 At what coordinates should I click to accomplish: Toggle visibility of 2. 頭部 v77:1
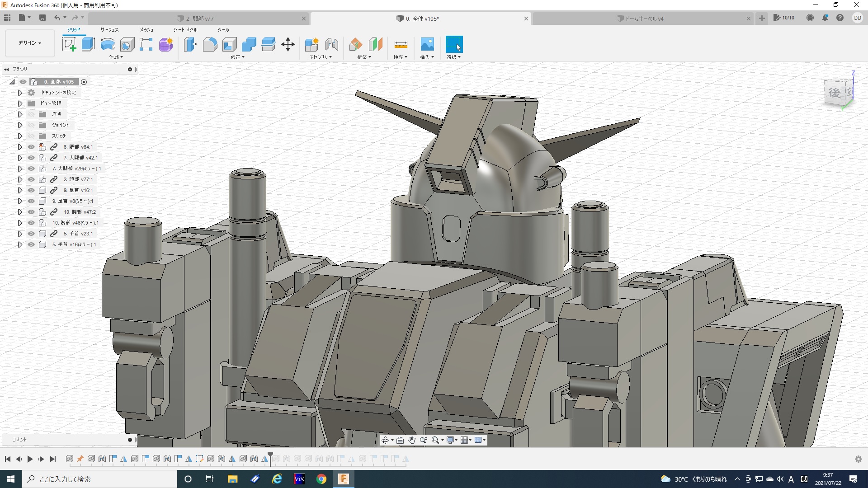tap(31, 179)
